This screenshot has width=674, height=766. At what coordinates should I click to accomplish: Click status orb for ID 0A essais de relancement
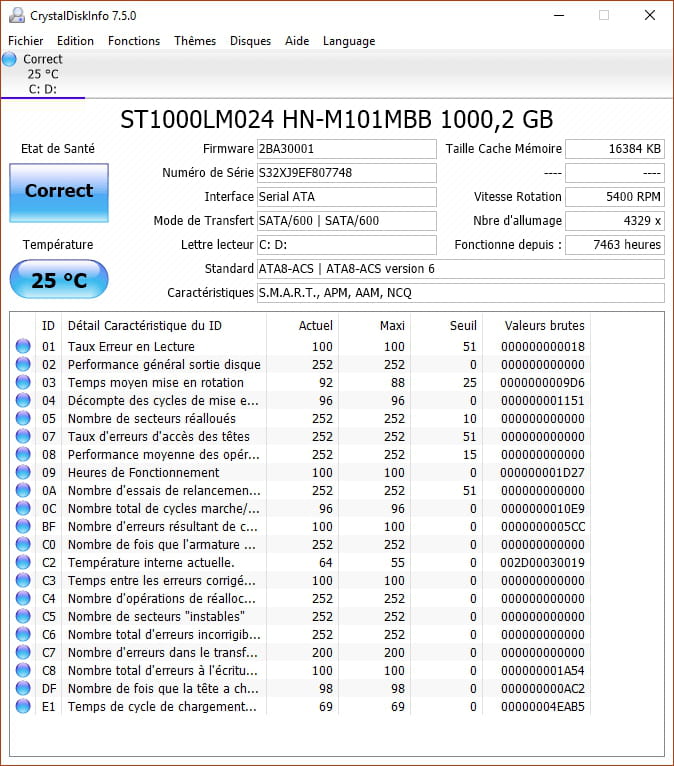(23, 490)
